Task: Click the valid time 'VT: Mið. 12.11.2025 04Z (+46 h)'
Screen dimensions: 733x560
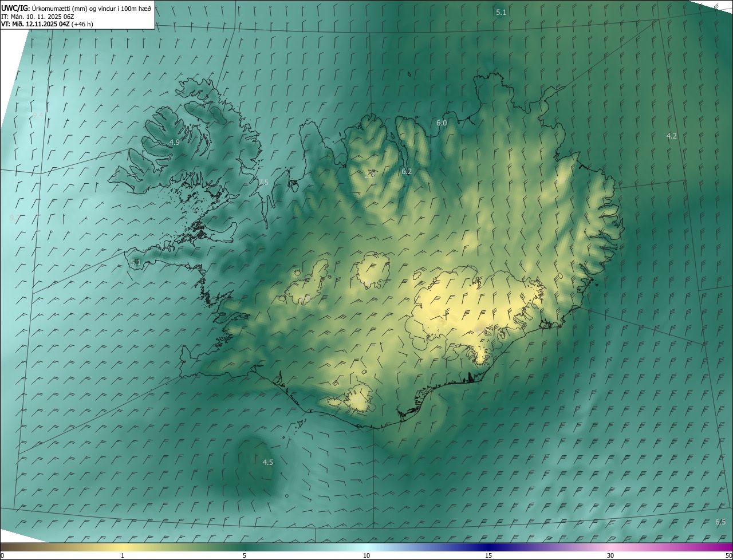Action: tap(48, 24)
